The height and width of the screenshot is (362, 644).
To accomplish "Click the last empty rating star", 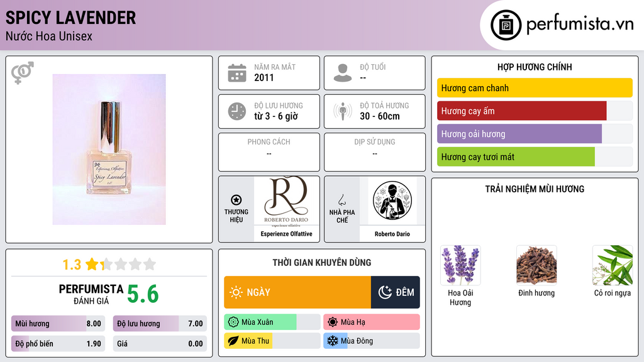I will pos(150,264).
